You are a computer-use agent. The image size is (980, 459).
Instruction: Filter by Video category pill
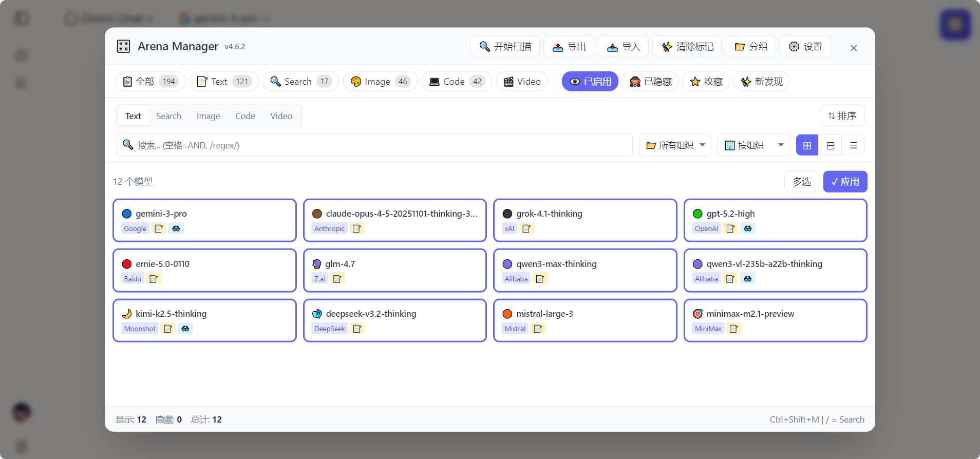coord(522,81)
